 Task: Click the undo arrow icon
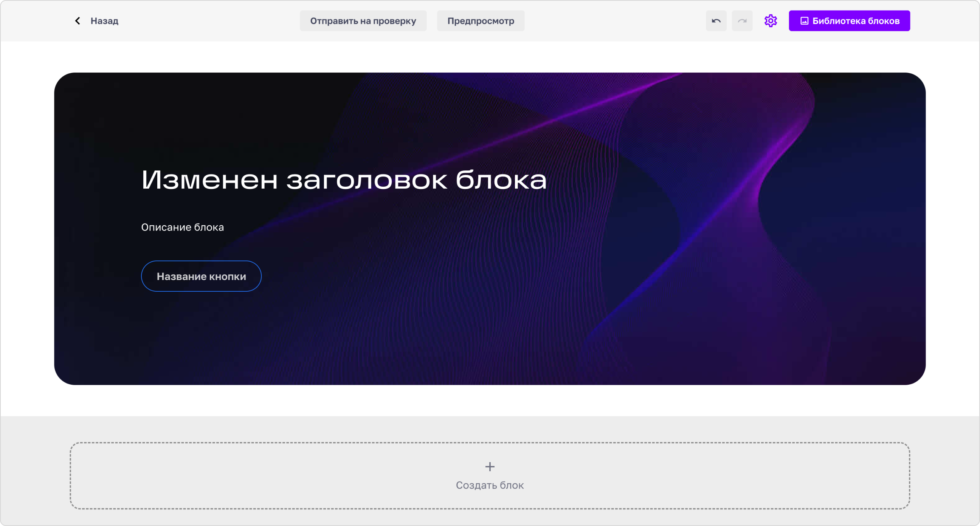tap(716, 21)
